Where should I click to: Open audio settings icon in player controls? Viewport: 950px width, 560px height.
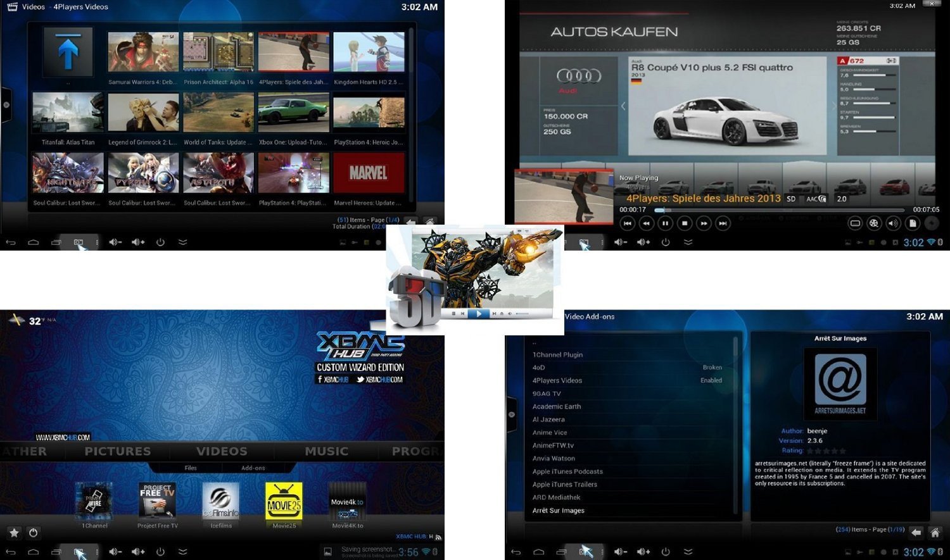893,223
